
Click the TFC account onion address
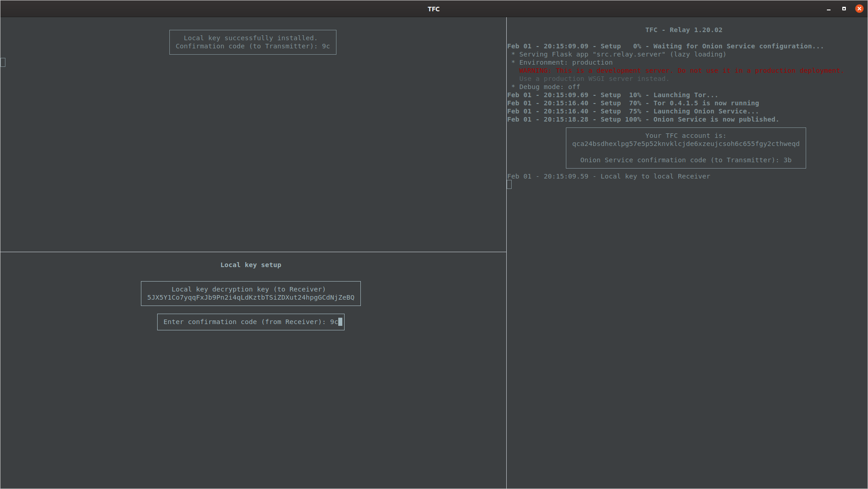tap(686, 144)
